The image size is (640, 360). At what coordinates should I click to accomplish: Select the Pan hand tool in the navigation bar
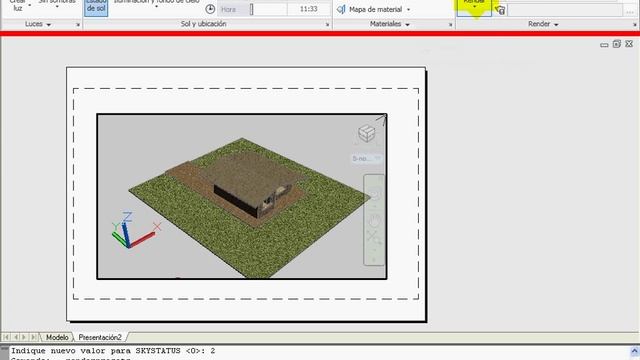pos(374,221)
